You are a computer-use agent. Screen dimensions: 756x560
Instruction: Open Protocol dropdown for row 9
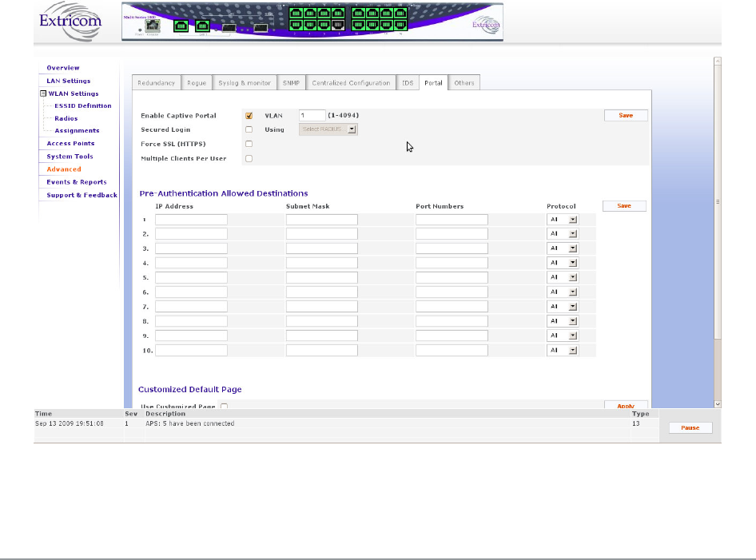click(x=563, y=336)
